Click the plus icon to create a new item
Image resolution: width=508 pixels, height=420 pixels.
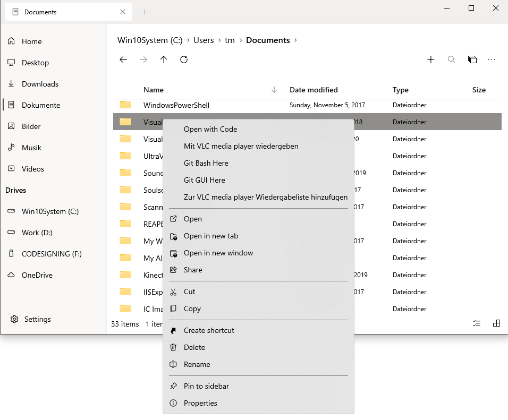(x=430, y=59)
